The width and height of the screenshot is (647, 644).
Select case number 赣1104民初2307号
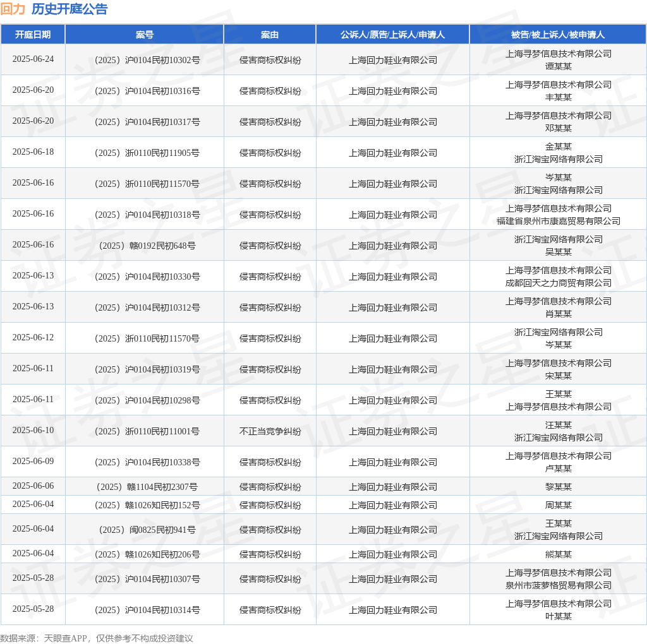tap(147, 487)
